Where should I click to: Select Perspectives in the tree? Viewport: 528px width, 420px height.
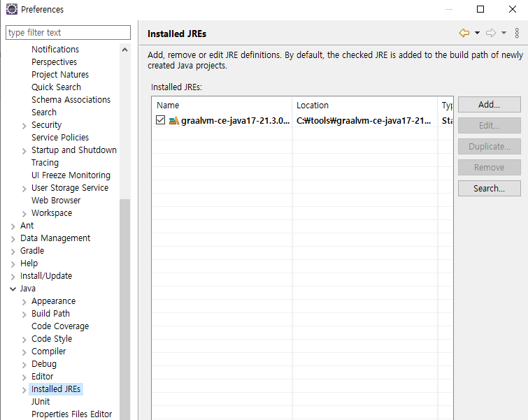point(55,62)
